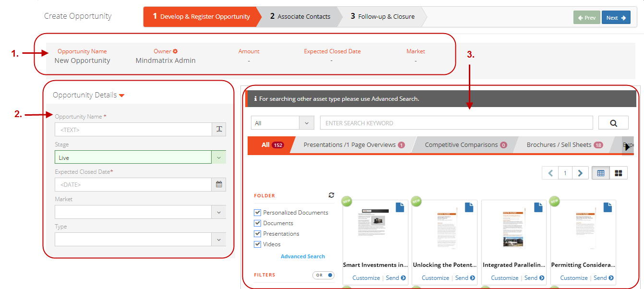The width and height of the screenshot is (644, 289).
Task: Open Advanced Search link
Action: 302,256
